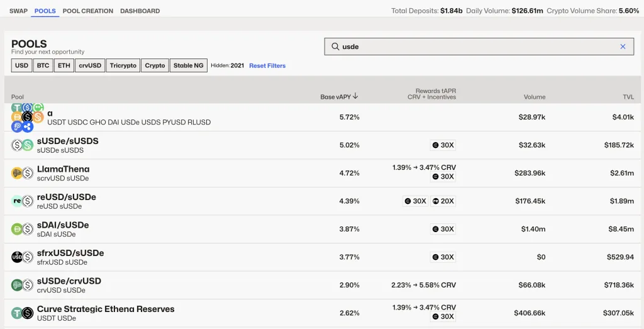Toggle the Crypto filter chip
This screenshot has width=644, height=329.
(155, 65)
